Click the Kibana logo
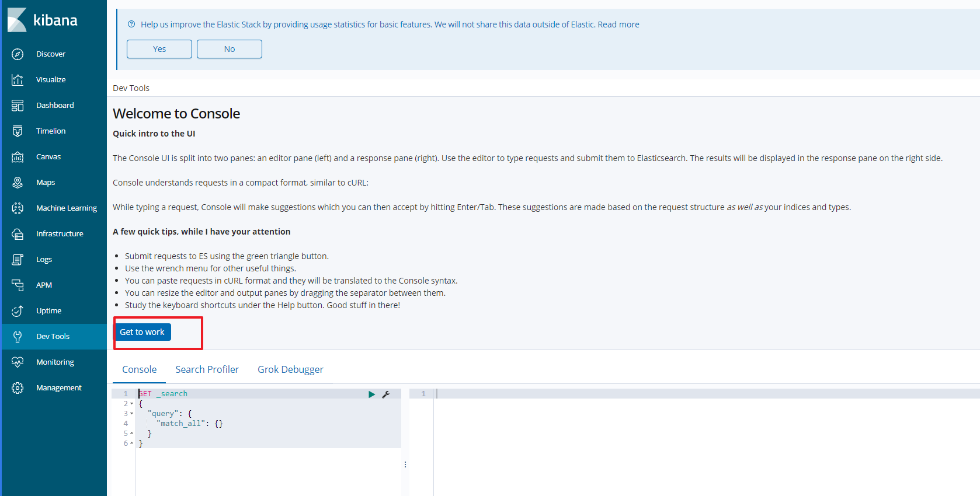Screen dimensions: 980x496 coord(42,20)
